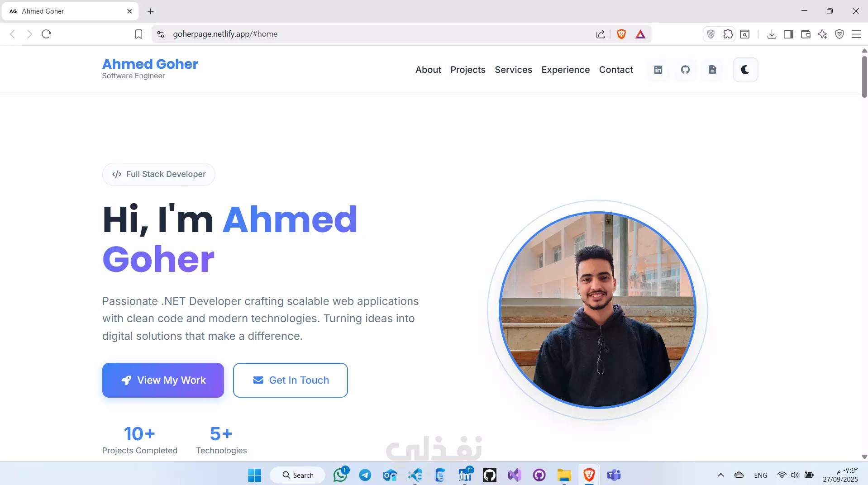Click the Brave Shields lion icon
Viewport: 868px width, 485px height.
tap(621, 34)
